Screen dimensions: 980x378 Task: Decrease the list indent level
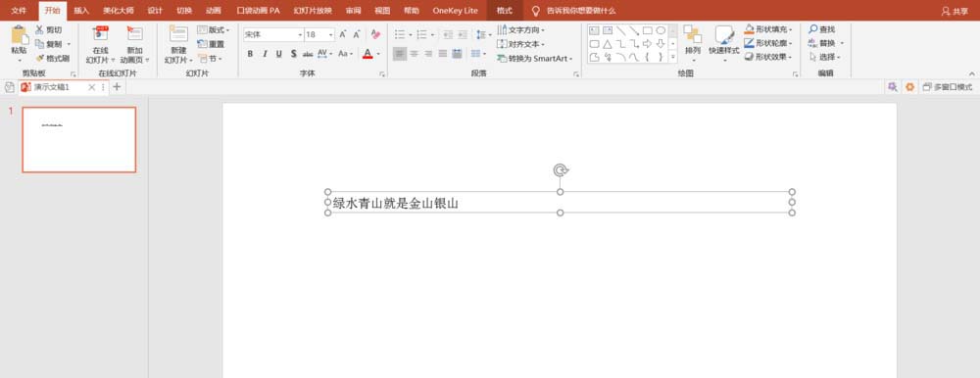(x=448, y=34)
